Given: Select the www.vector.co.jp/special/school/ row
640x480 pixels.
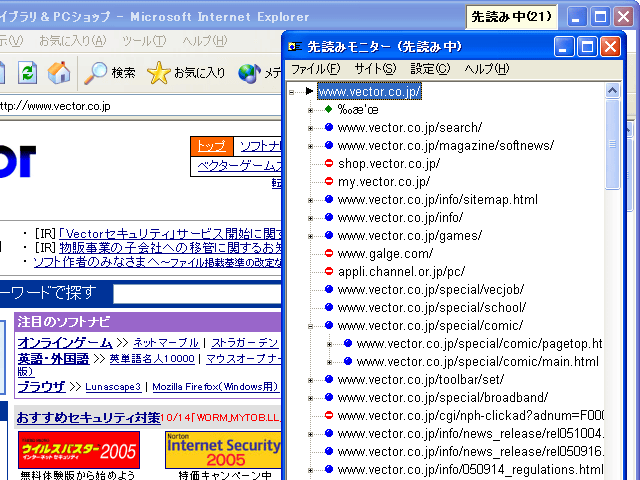Looking at the screenshot, I should tap(431, 307).
